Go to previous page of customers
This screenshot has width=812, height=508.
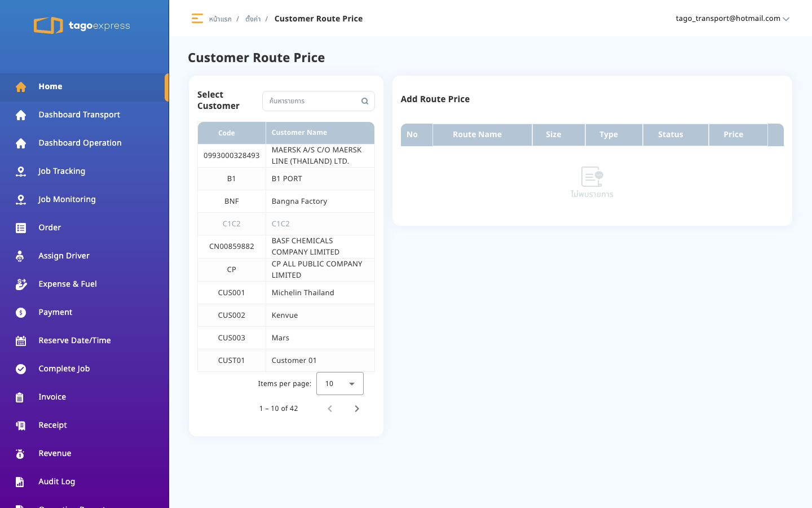pos(330,409)
